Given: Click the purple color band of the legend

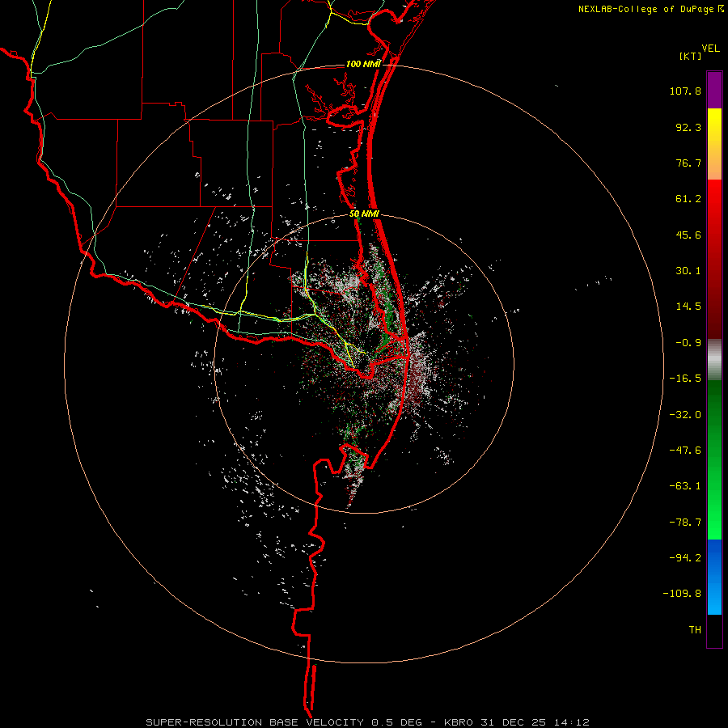Looking at the screenshot, I should point(714,90).
